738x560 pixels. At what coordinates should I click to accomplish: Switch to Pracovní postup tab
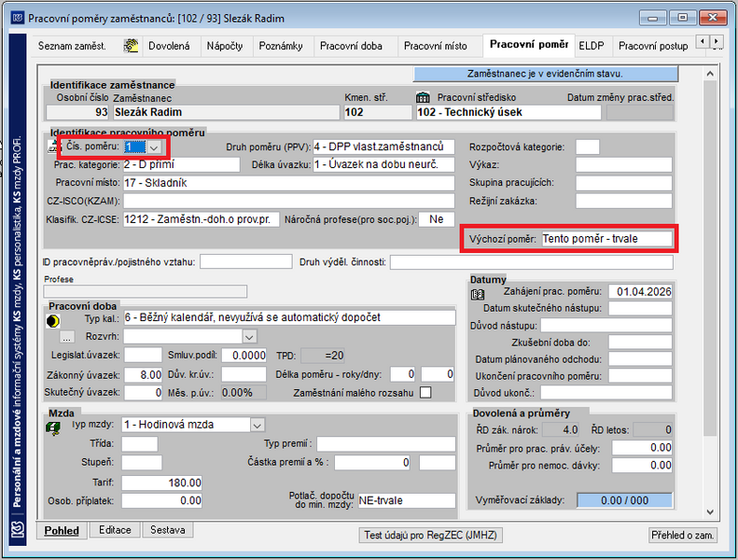click(653, 46)
